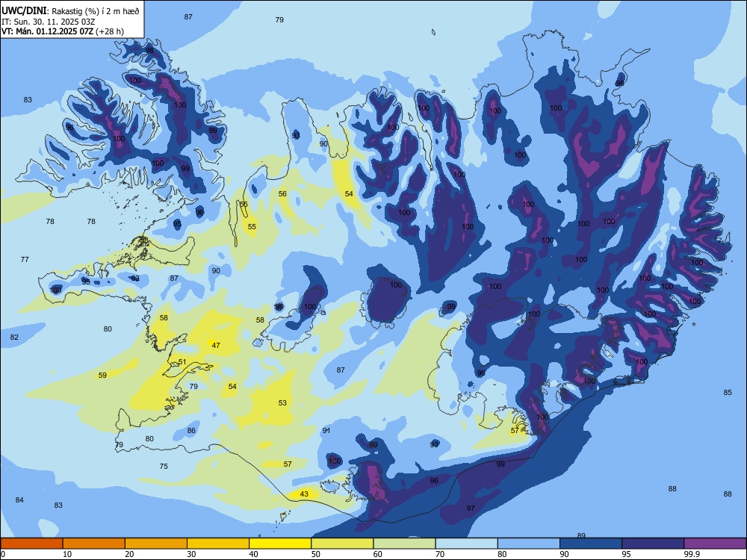The height and width of the screenshot is (560, 747).
Task: Click the legend tick label 40
Action: click(253, 554)
